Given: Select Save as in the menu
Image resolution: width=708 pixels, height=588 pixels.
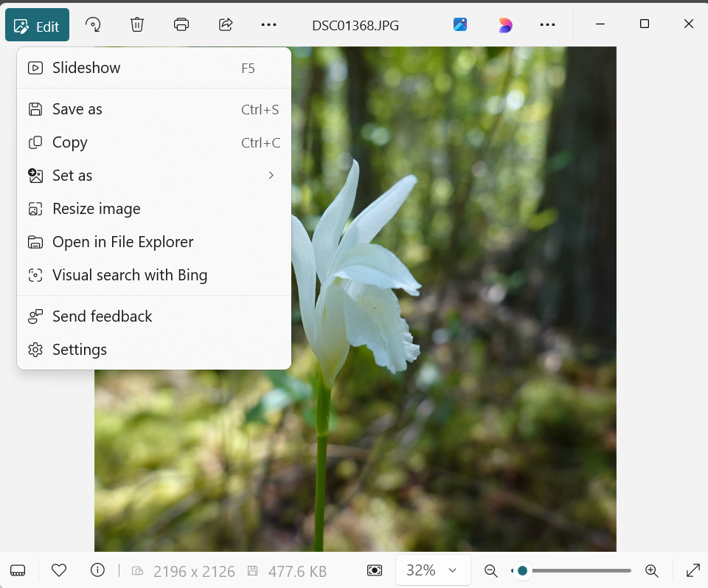Looking at the screenshot, I should point(77,109).
